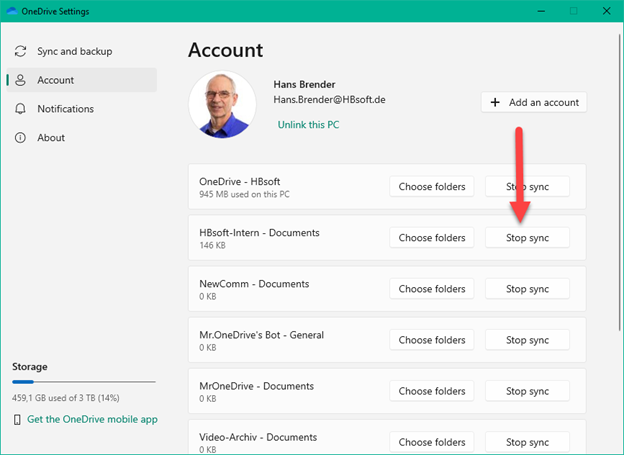The image size is (624, 455).
Task: Click the plus icon on Add an account
Action: [495, 103]
